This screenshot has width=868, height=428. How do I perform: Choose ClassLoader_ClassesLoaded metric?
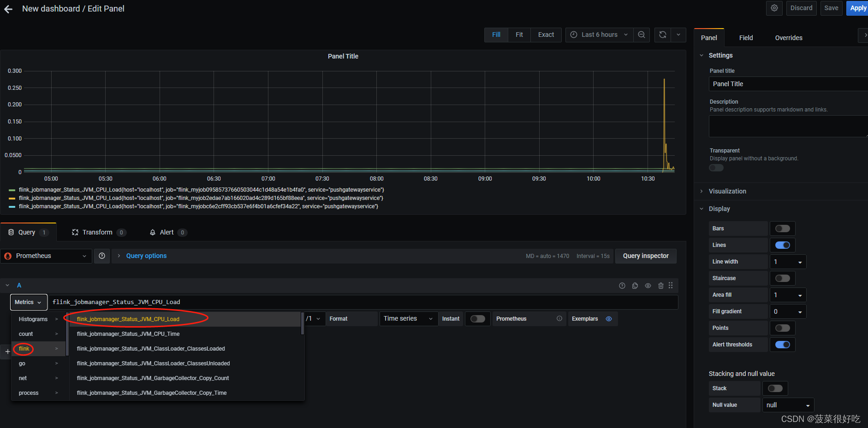[x=185, y=349]
